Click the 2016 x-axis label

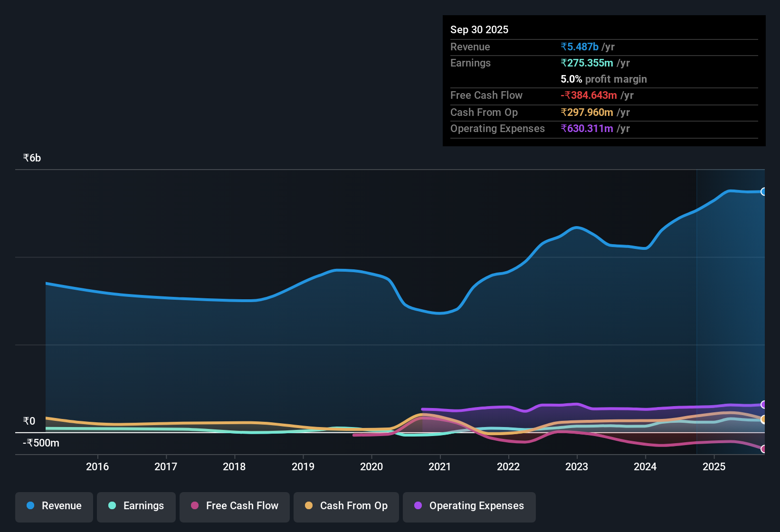[97, 466]
